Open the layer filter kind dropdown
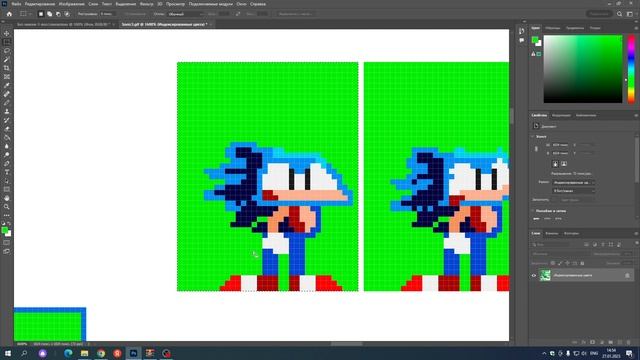Screen dimensions: 640x360 [x=551, y=244]
